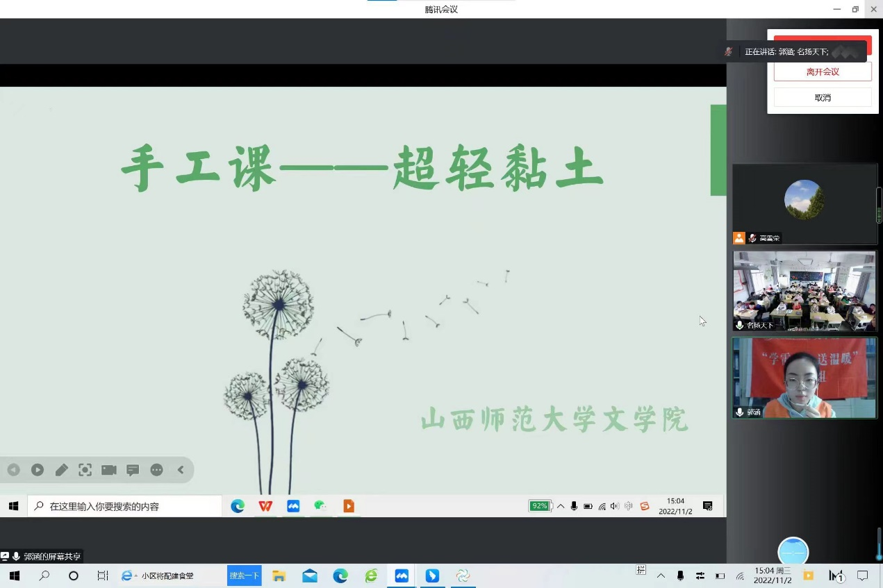Viewport: 883px width, 588px height.
Task: Click the round sky avatar in the top participant tile
Action: (x=804, y=200)
